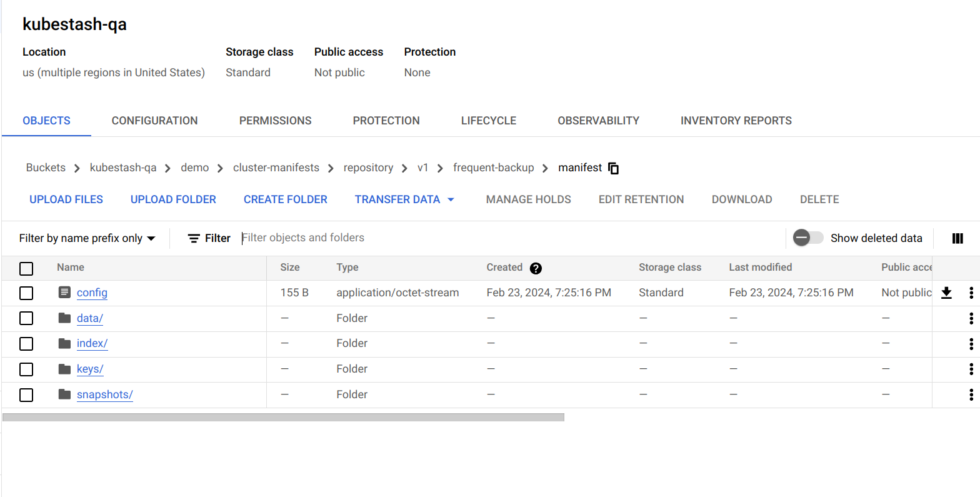Check the box for snapshots/ folder
The width and height of the screenshot is (980, 497).
26,395
